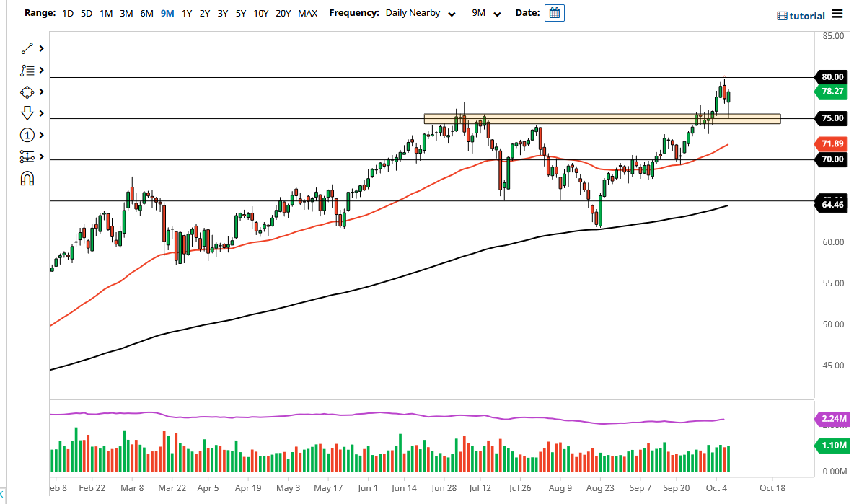
Task: Toggle the magnet snapping tool
Action: click(27, 178)
